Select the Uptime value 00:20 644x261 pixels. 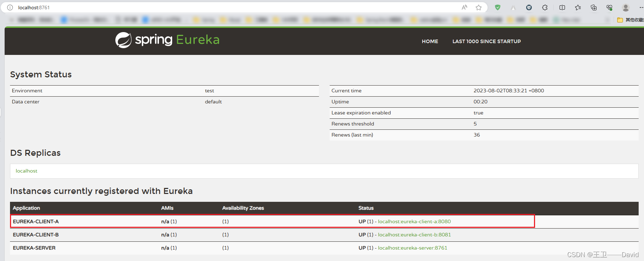(x=480, y=102)
